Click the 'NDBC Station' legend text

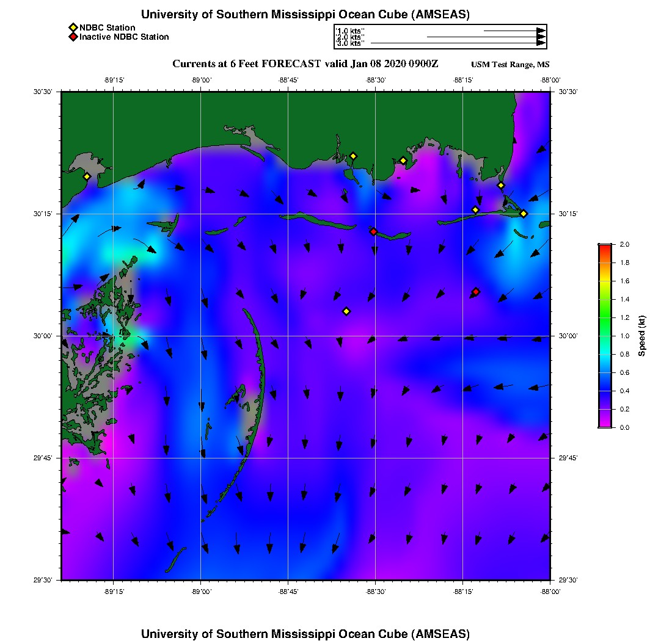click(x=107, y=27)
